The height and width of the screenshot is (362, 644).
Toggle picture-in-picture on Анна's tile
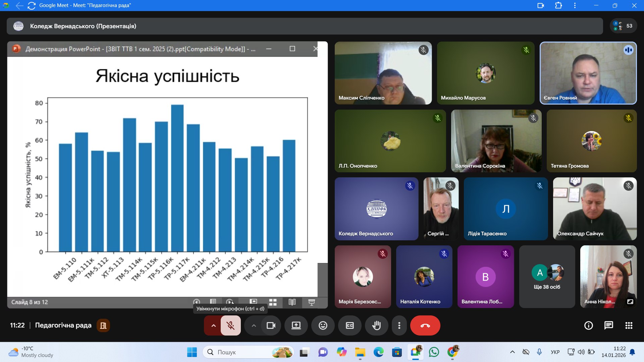[x=630, y=302]
